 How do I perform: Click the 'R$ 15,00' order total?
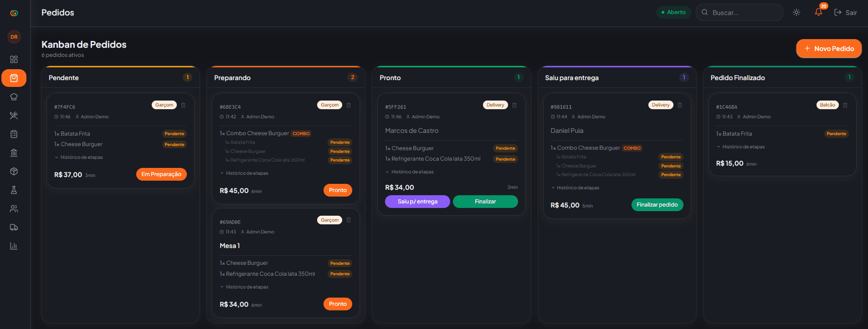(x=729, y=163)
